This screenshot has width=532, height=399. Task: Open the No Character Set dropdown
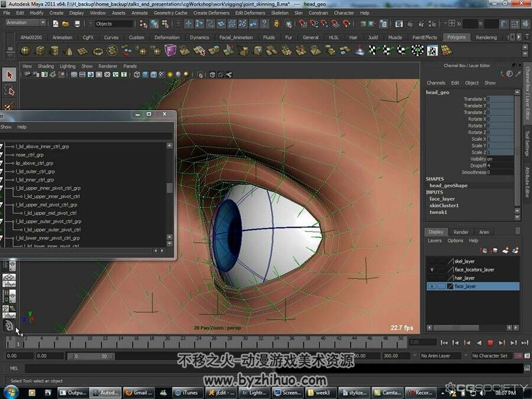coord(492,356)
